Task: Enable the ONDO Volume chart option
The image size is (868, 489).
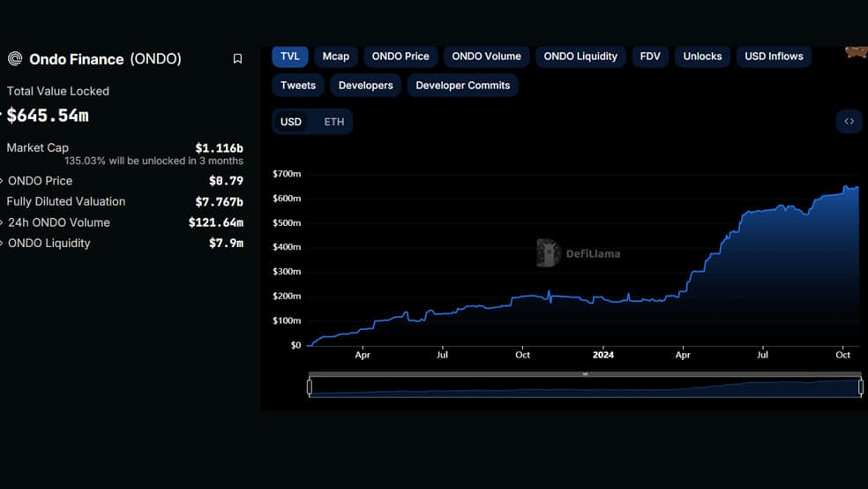Action: click(x=487, y=56)
